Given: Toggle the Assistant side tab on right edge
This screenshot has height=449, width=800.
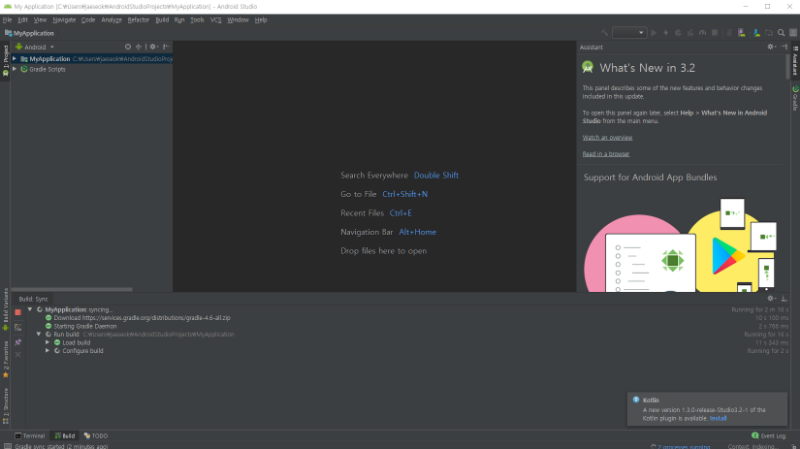Looking at the screenshot, I should pos(795,61).
